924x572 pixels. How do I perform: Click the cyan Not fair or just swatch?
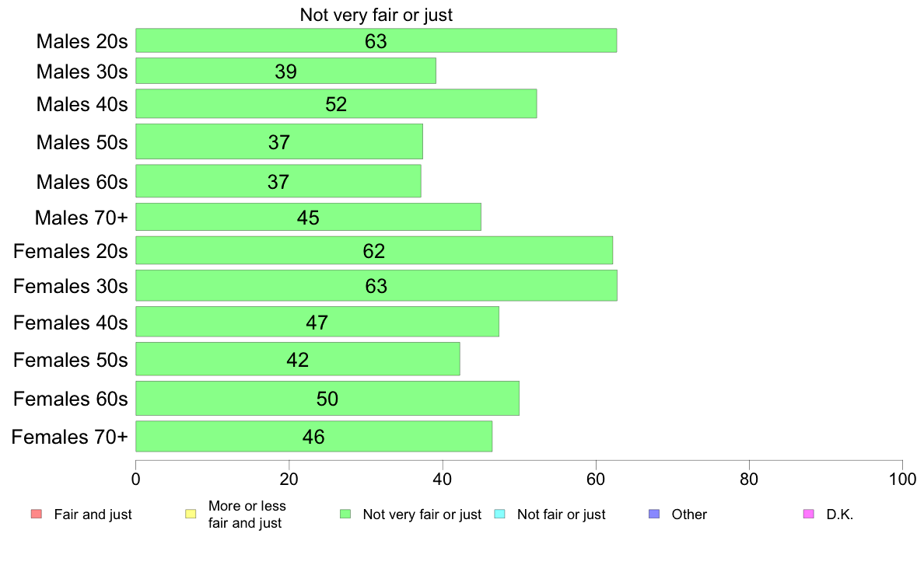click(x=499, y=514)
